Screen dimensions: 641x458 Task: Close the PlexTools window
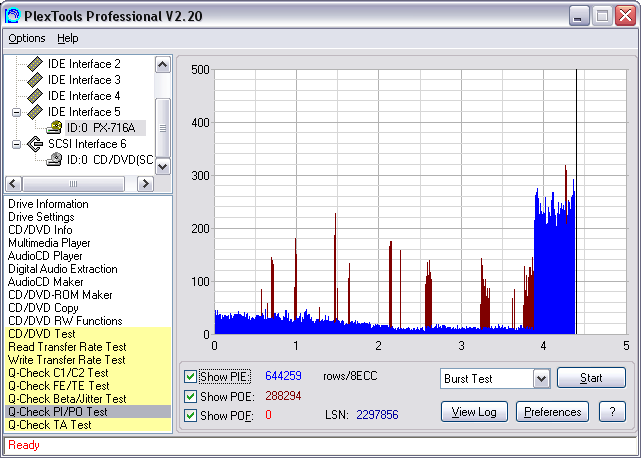[x=625, y=16]
